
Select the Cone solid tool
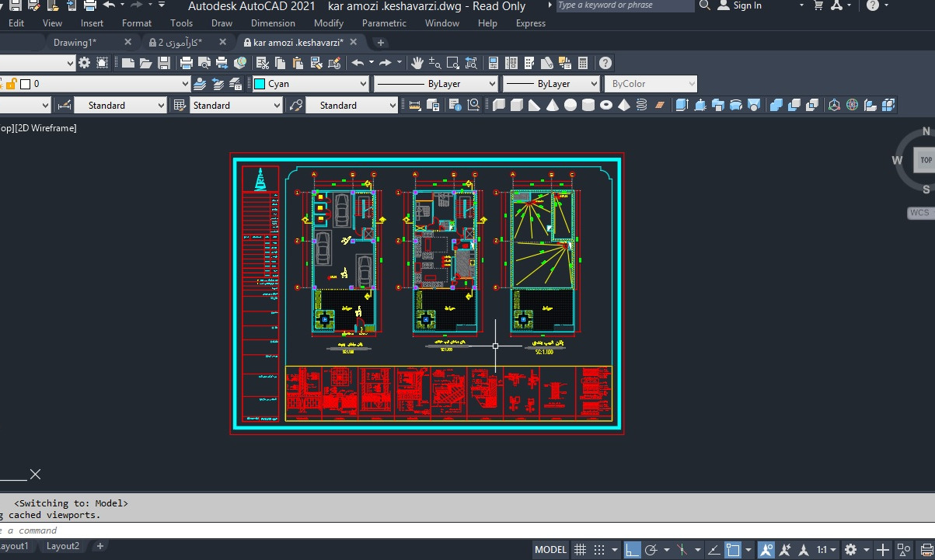[553, 105]
